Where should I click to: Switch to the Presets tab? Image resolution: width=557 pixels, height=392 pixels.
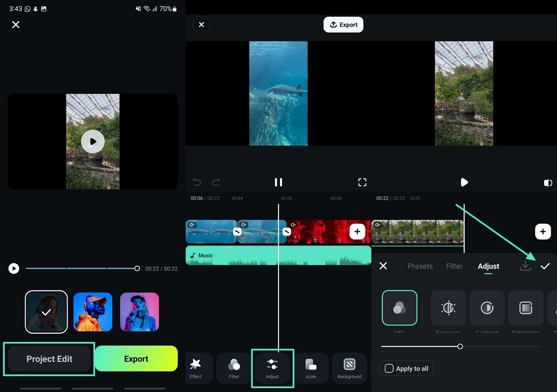click(x=420, y=266)
